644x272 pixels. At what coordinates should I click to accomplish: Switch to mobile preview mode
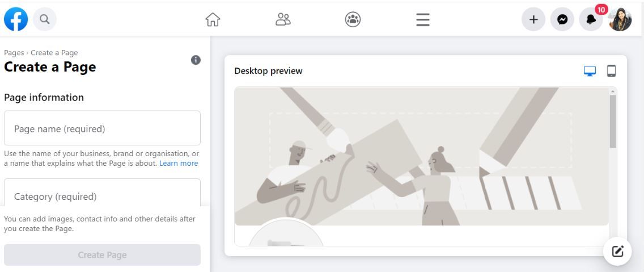coord(611,71)
